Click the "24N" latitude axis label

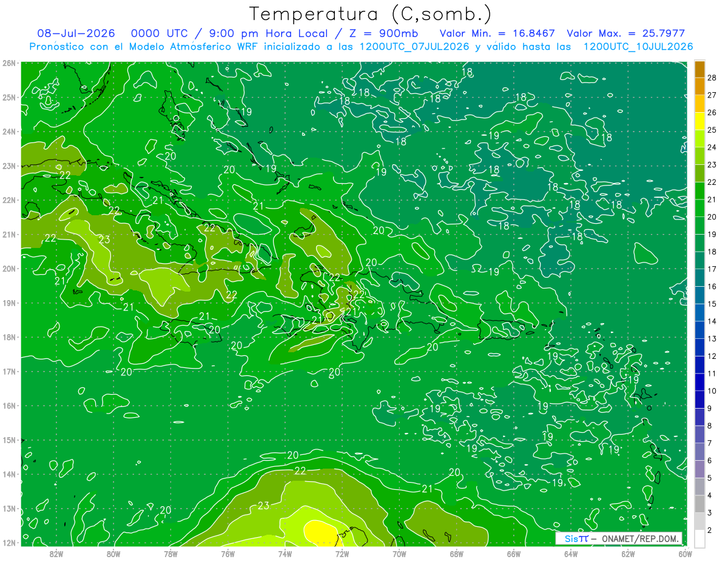coord(10,132)
